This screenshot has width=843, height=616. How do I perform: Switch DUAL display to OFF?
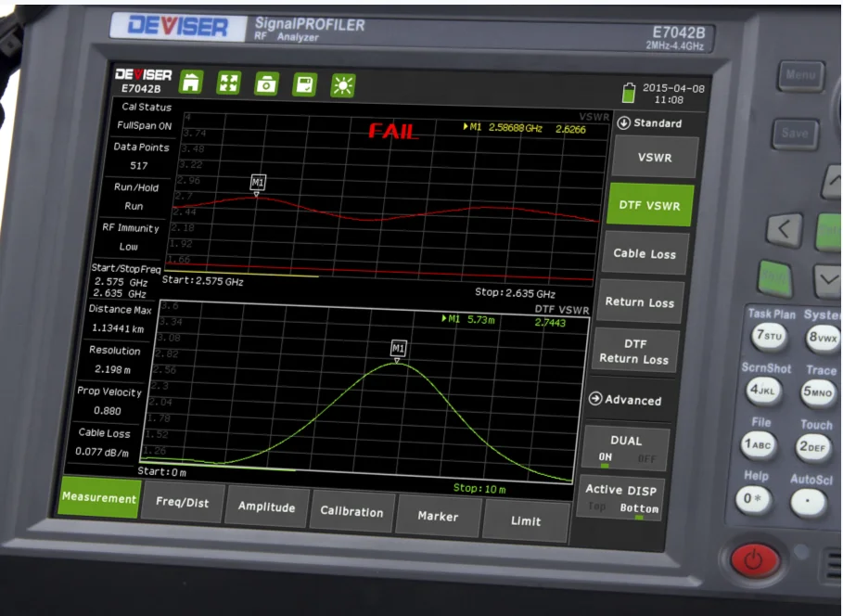pos(649,458)
